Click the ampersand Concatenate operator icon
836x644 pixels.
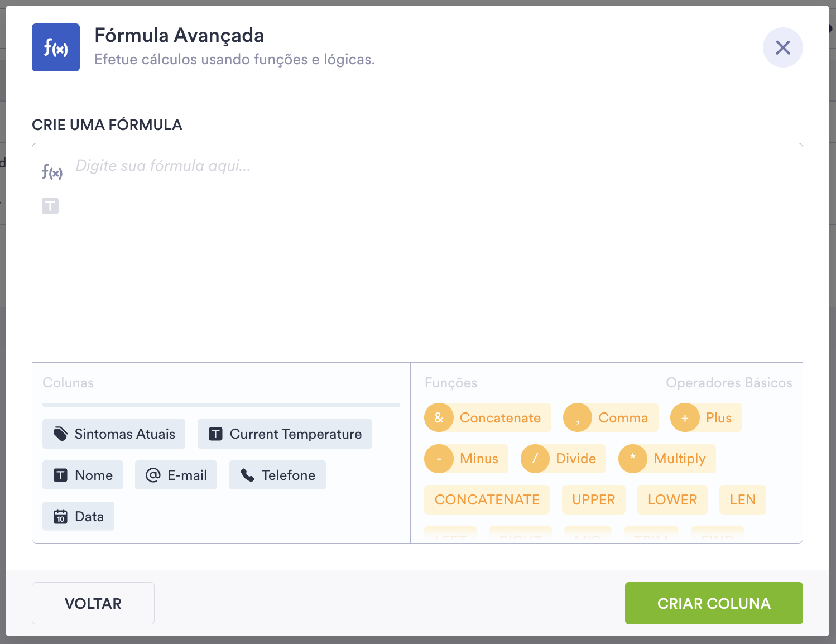439,417
